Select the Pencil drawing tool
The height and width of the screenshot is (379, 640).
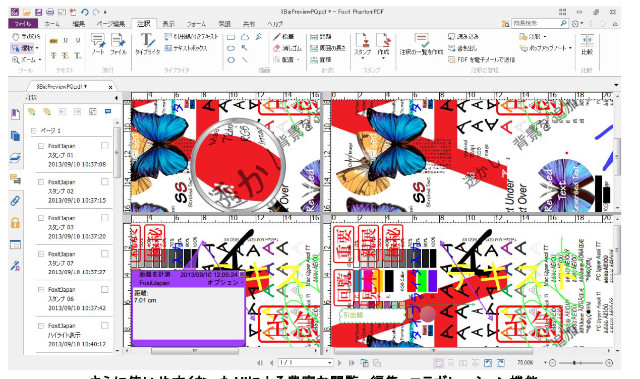click(x=284, y=37)
